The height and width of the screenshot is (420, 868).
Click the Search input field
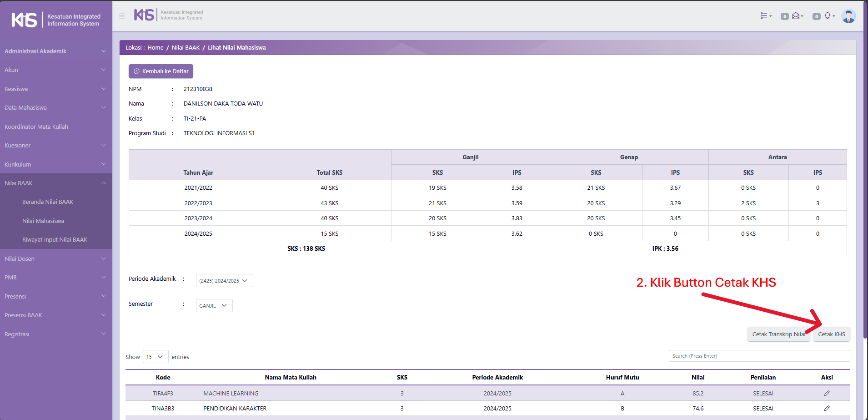(759, 356)
